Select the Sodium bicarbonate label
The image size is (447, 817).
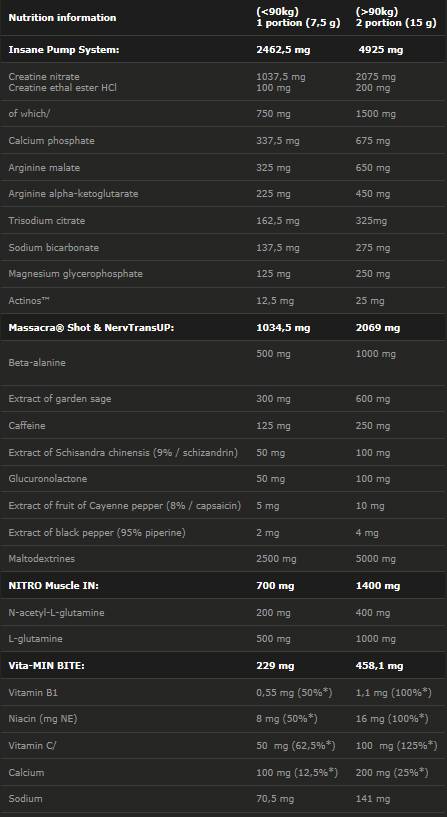(54, 247)
